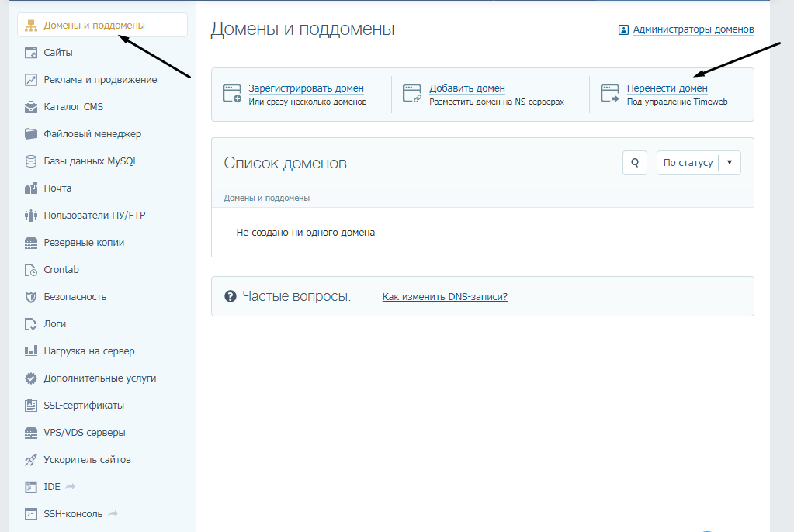Open the Почта section
The height and width of the screenshot is (532, 794).
[x=61, y=188]
